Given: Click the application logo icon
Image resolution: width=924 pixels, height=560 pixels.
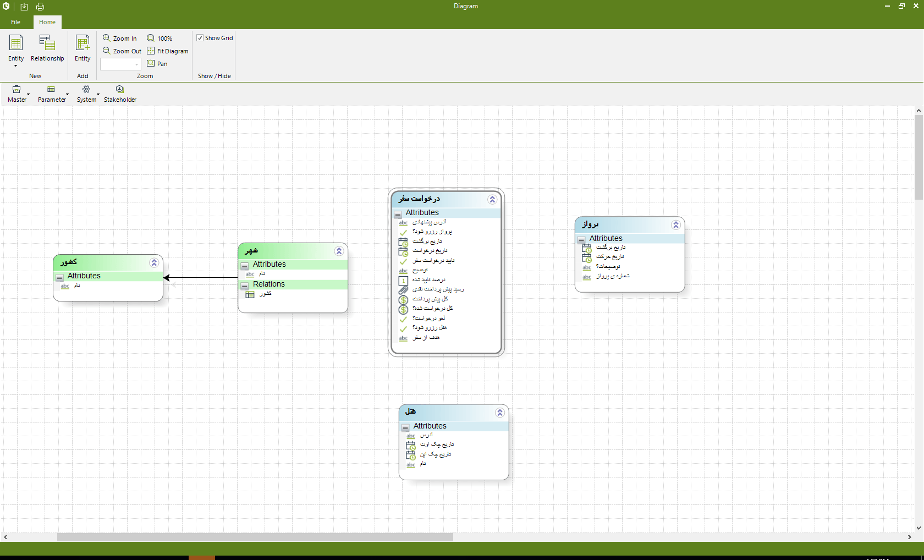Looking at the screenshot, I should (x=6, y=6).
